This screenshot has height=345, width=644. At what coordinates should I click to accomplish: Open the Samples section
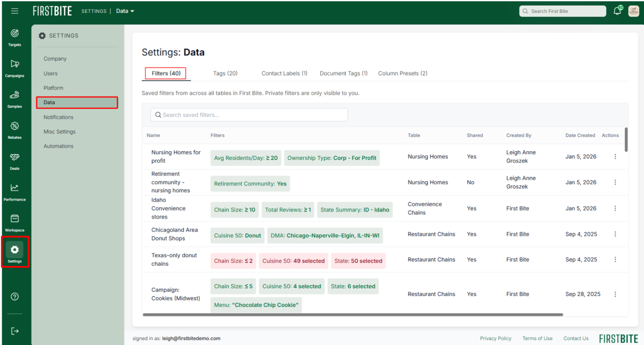click(x=15, y=99)
